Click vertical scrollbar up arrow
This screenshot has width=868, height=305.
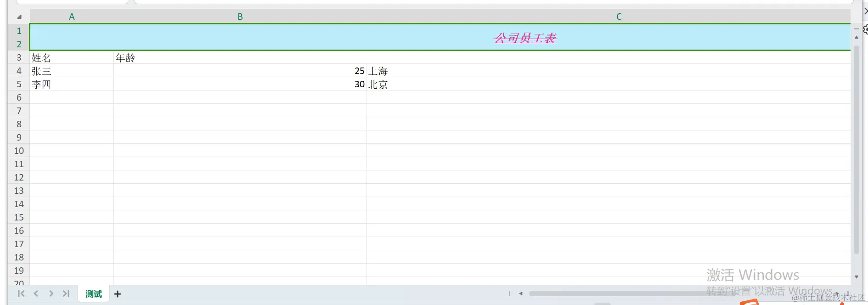pyautogui.click(x=857, y=37)
